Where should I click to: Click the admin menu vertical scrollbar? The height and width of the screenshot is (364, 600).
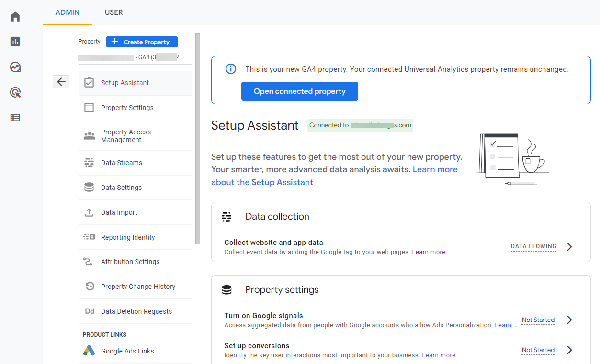pyautogui.click(x=198, y=139)
